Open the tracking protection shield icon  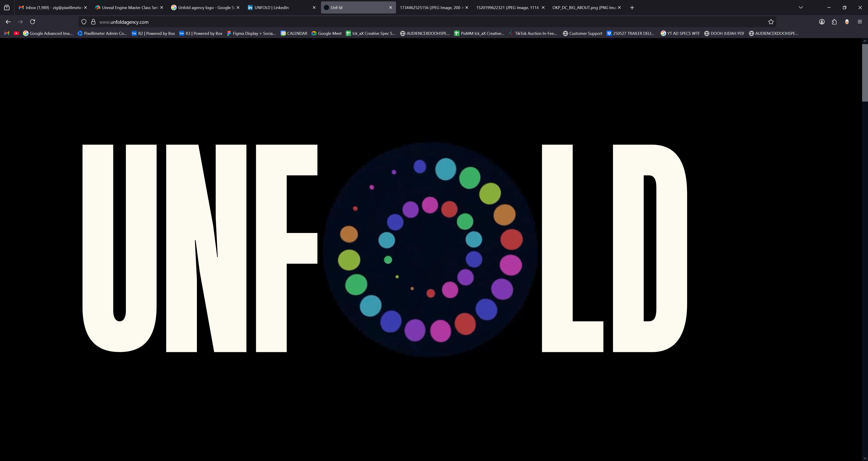pyautogui.click(x=84, y=22)
